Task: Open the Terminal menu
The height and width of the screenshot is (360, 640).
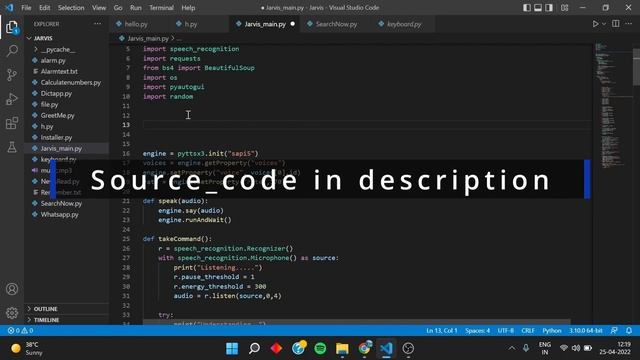Action: coord(161,8)
